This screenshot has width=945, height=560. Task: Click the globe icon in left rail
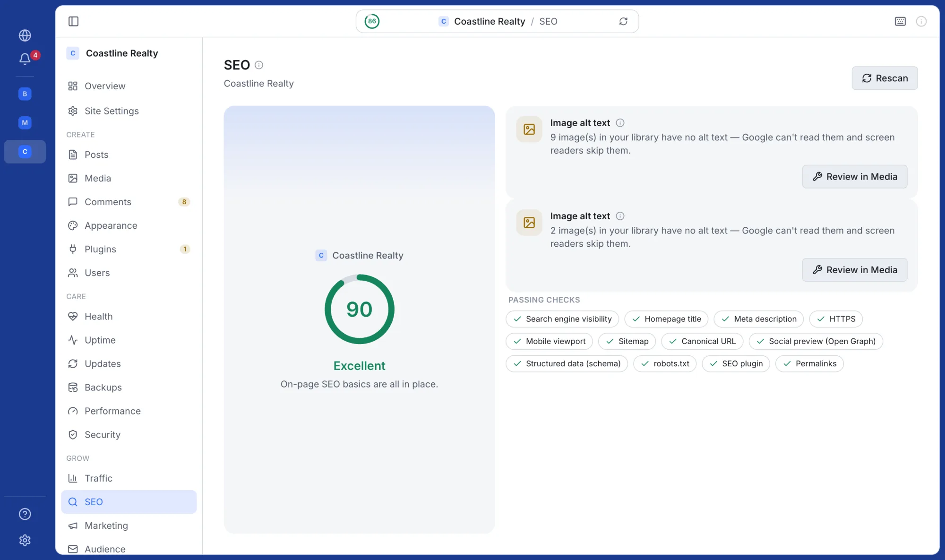pyautogui.click(x=25, y=35)
